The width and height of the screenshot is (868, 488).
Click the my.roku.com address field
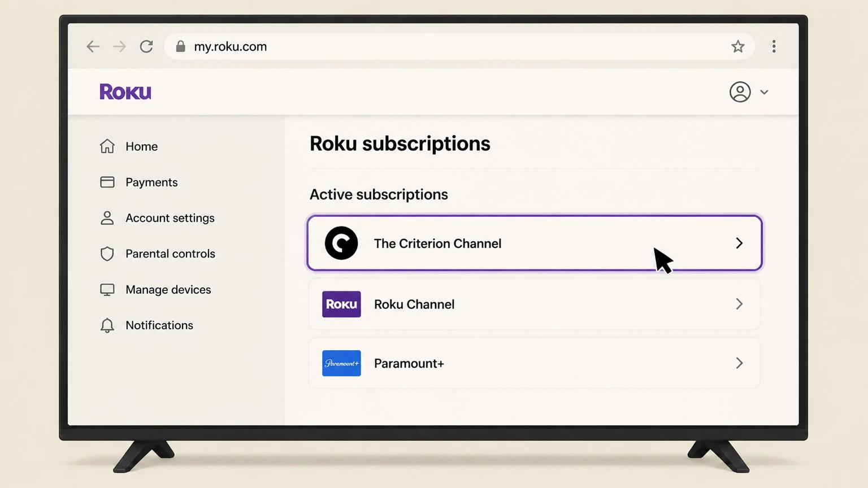(x=459, y=46)
